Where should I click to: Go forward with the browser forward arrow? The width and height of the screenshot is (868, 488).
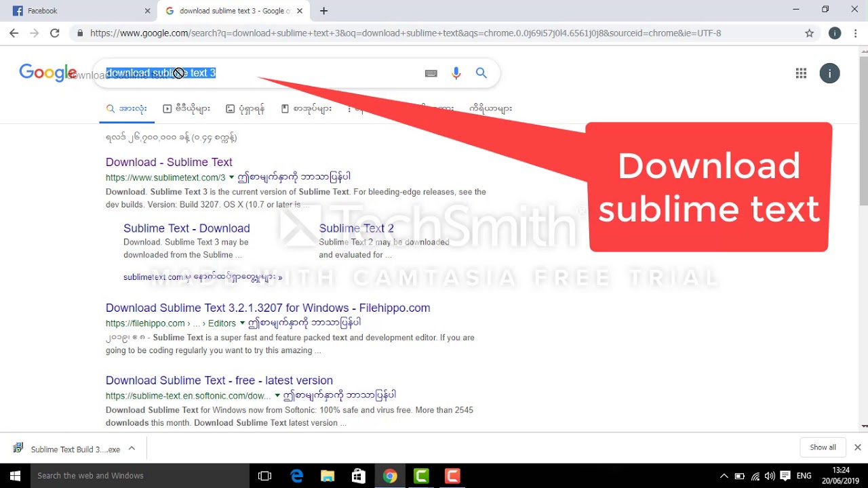click(x=35, y=33)
